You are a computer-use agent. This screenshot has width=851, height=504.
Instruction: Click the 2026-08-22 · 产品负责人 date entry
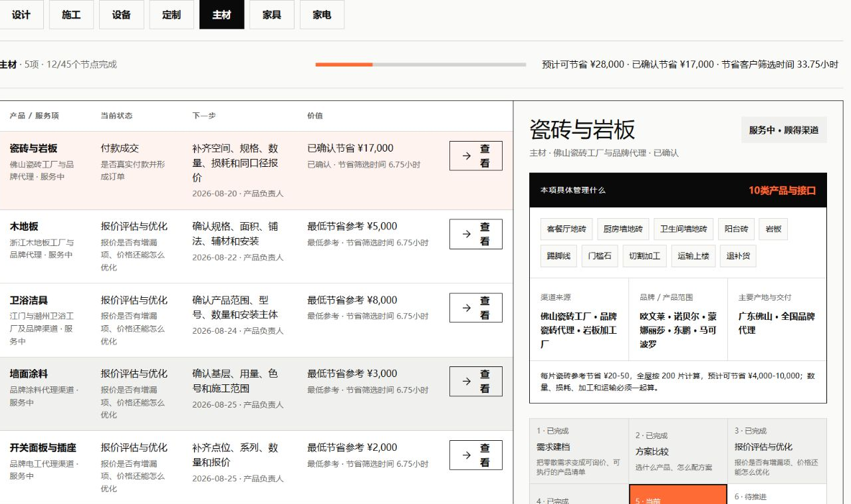(238, 257)
